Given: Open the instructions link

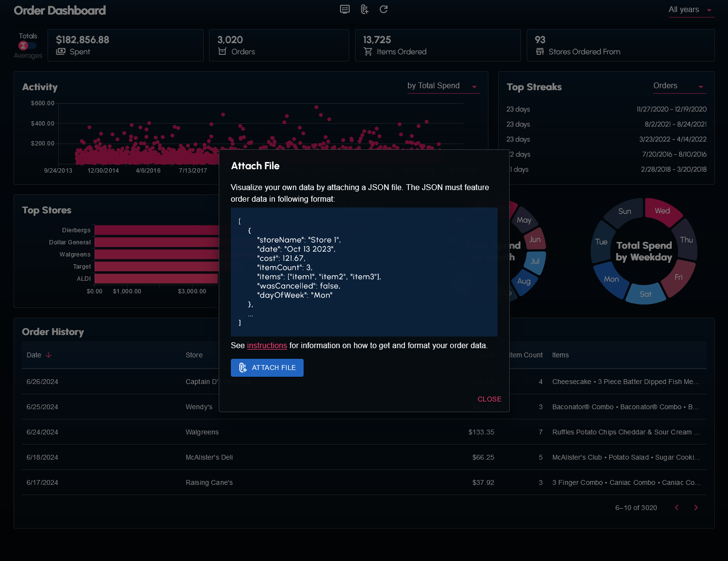Looking at the screenshot, I should pyautogui.click(x=267, y=345).
